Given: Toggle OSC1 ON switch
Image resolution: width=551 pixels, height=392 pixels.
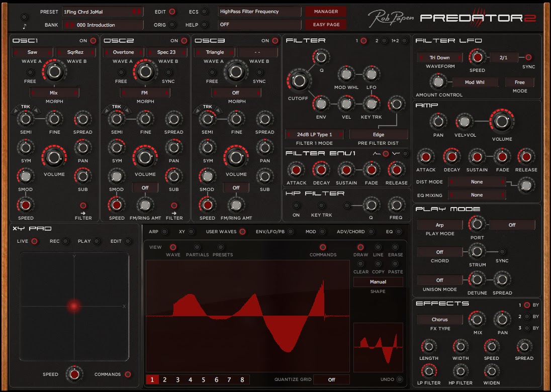Looking at the screenshot, I should point(93,41).
